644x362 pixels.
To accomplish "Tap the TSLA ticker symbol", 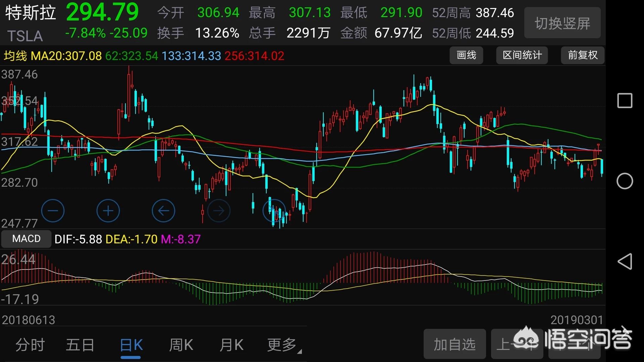I will click(25, 36).
